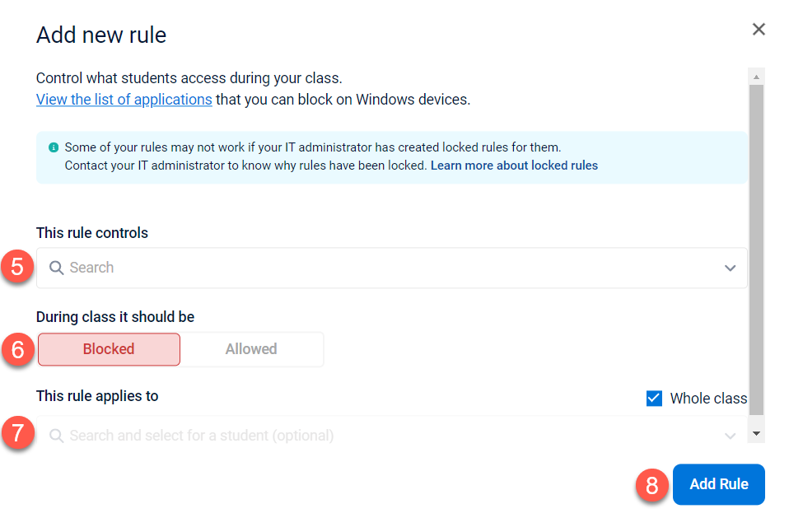Click the Search field under This rule controls

pyautogui.click(x=391, y=268)
